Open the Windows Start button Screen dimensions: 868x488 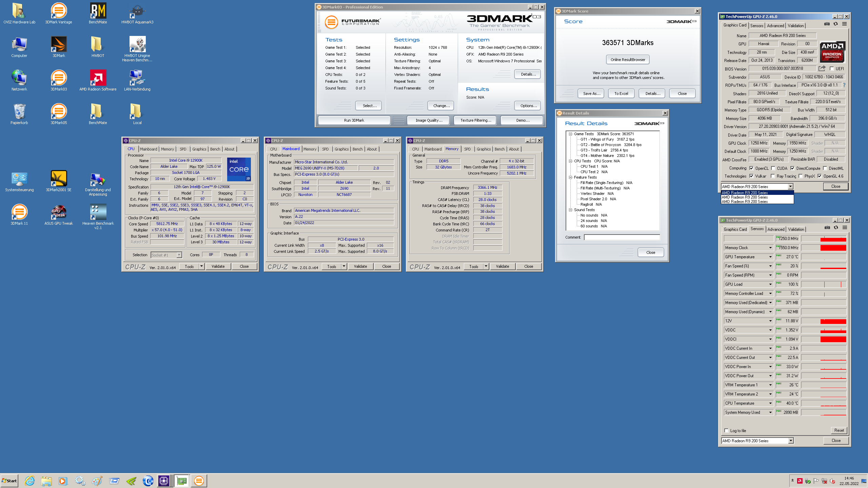[9, 481]
